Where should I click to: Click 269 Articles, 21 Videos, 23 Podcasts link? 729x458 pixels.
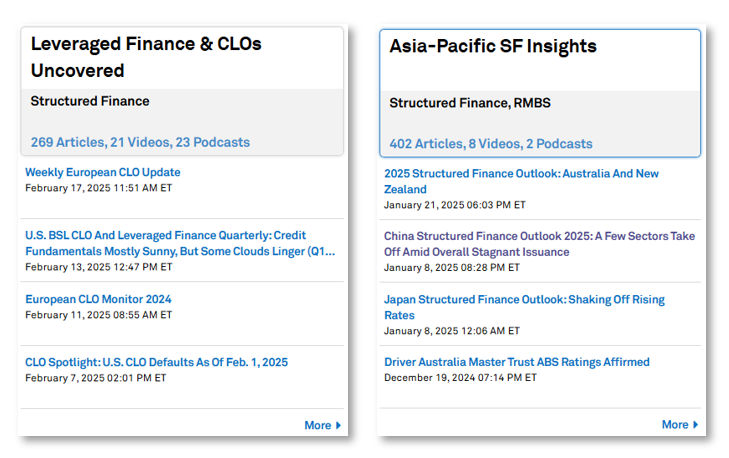(140, 142)
